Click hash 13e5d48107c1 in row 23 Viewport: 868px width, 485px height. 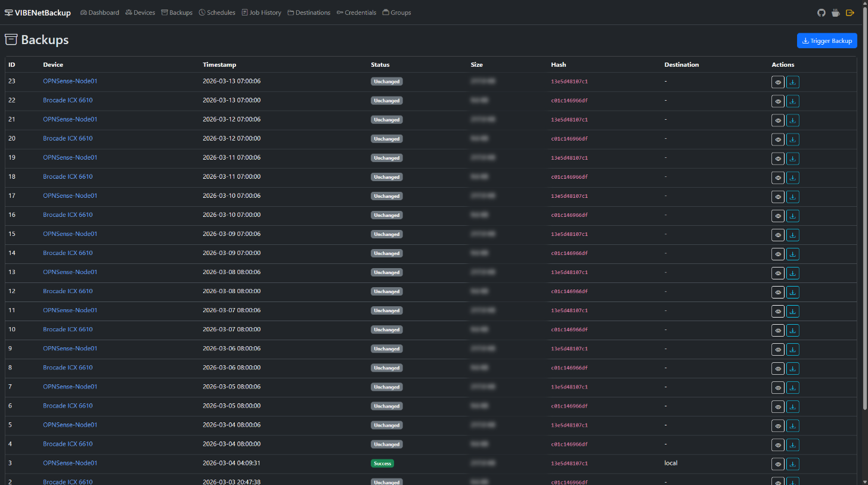pyautogui.click(x=569, y=82)
